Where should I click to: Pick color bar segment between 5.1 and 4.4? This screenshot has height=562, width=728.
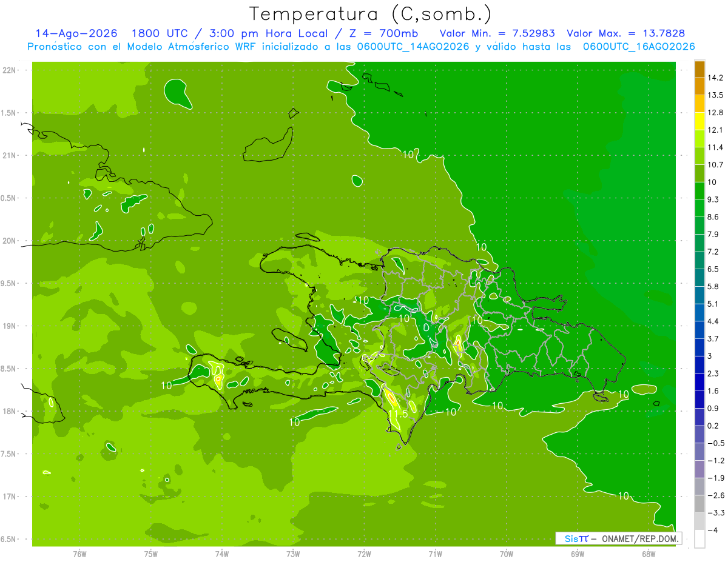pos(699,312)
